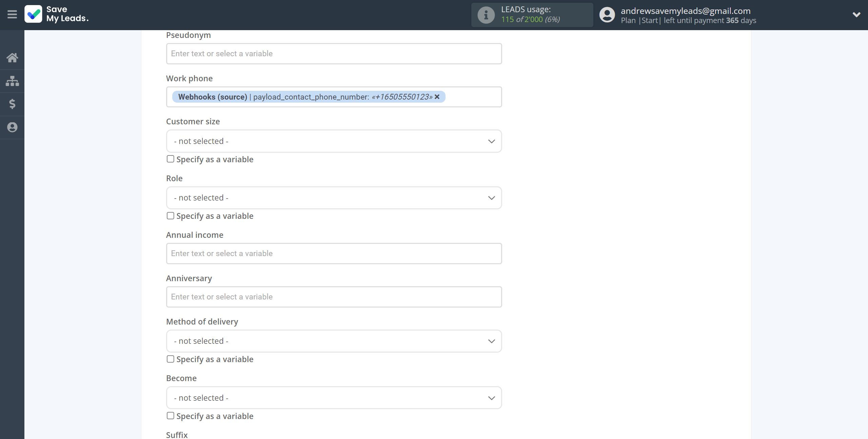Focus the Anniversary input field
868x439 pixels.
pos(334,297)
